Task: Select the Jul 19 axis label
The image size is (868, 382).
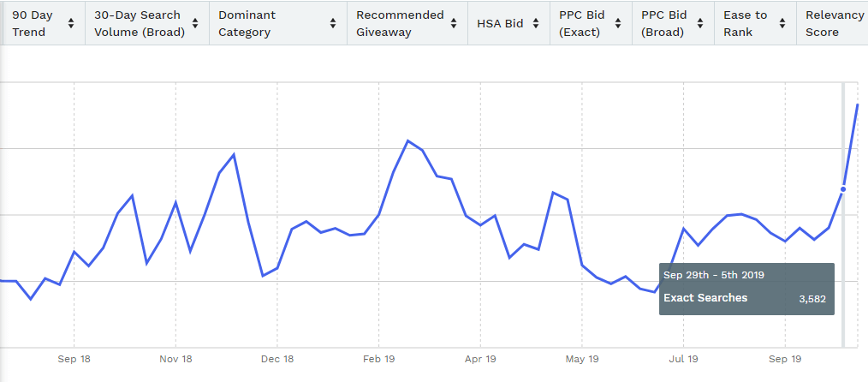Action: 683,359
